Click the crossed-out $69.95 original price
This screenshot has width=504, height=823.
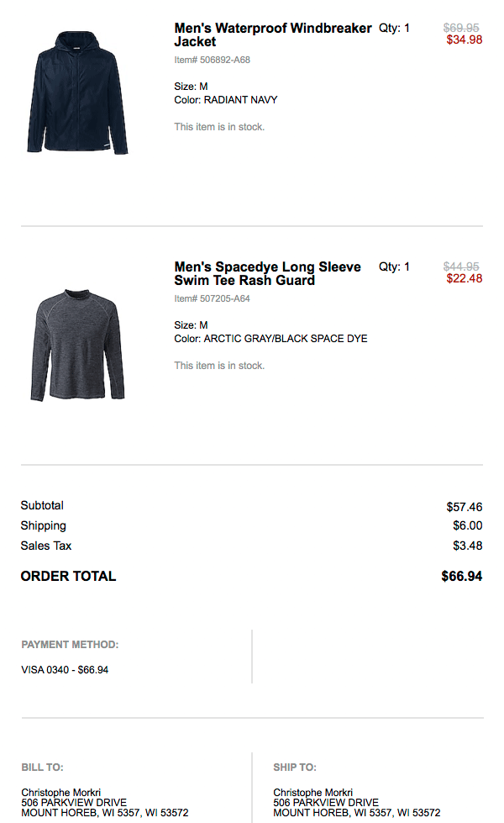pyautogui.click(x=461, y=28)
